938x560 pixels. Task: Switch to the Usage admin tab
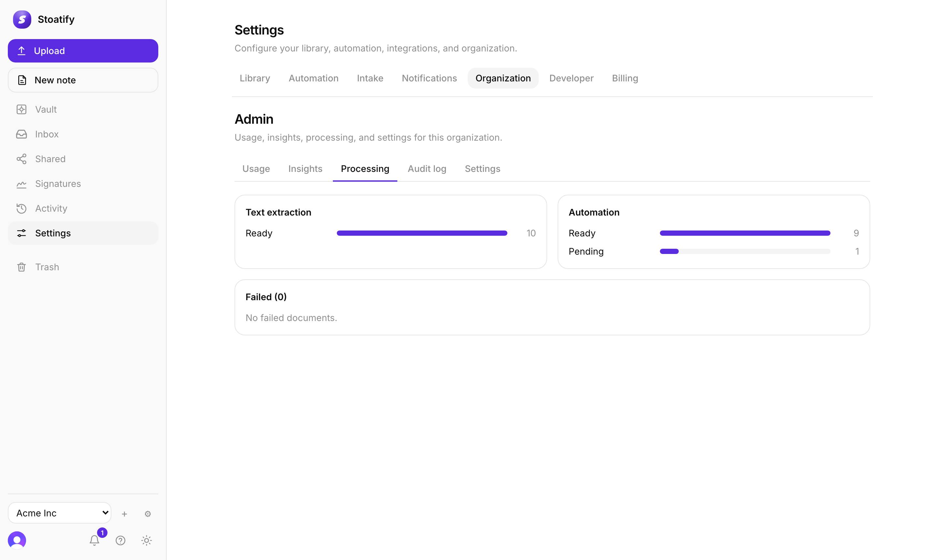click(x=256, y=169)
